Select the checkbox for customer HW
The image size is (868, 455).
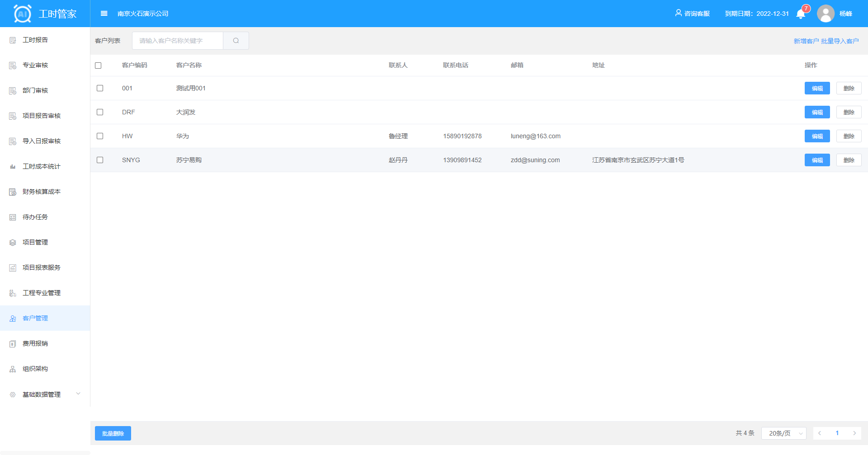[x=100, y=136]
